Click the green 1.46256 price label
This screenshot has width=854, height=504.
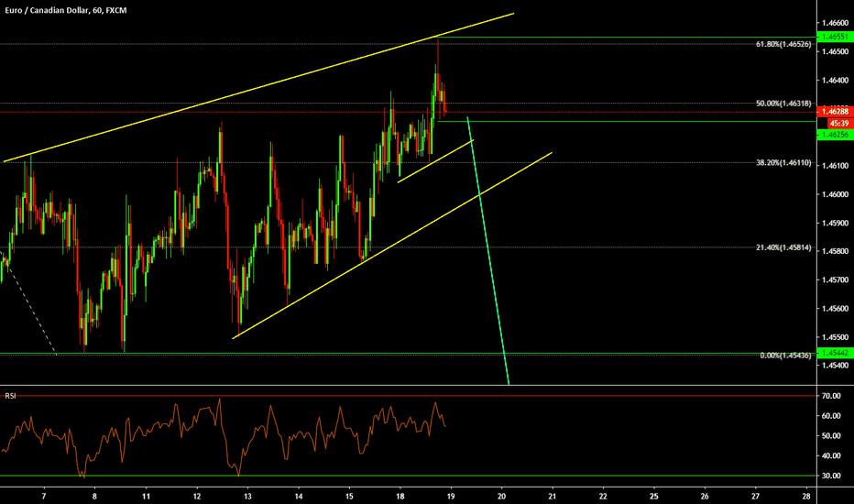(x=834, y=134)
